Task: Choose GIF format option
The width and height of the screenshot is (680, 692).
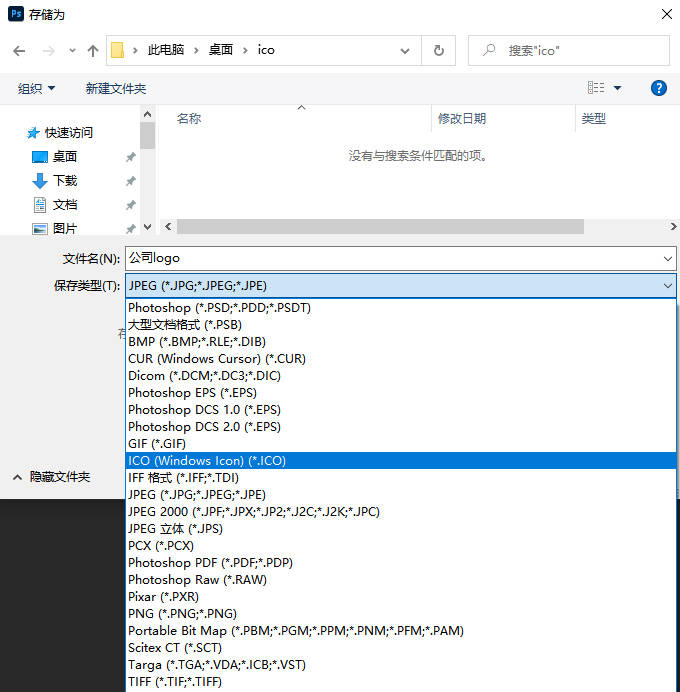Action: [401, 444]
